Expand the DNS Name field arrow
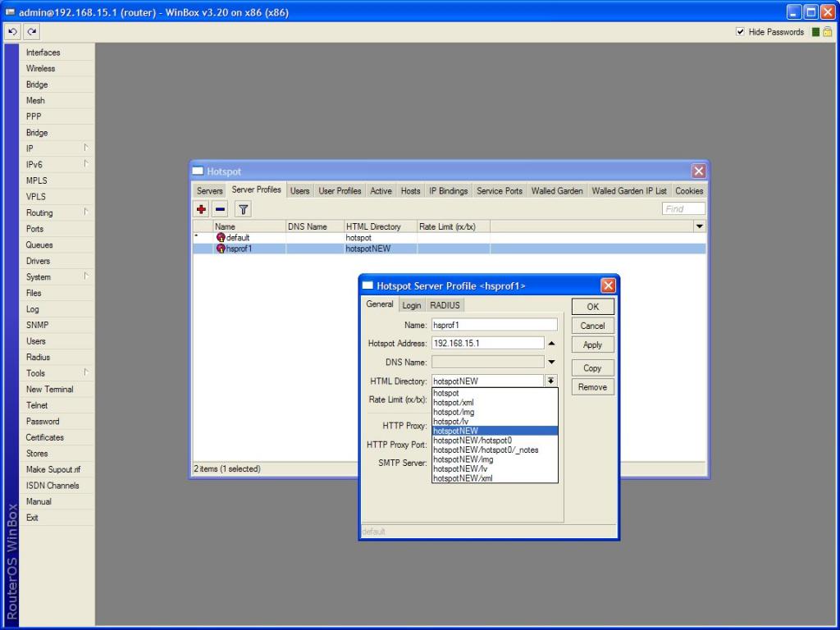The width and height of the screenshot is (840, 630). point(551,362)
